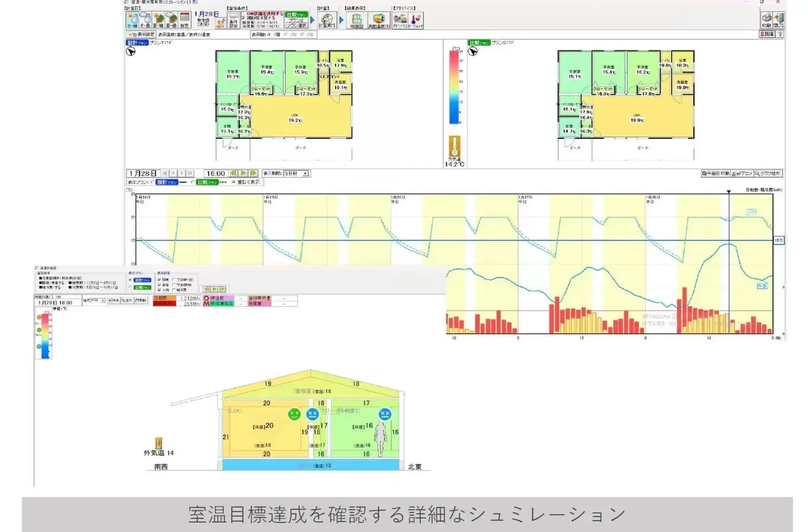Select the 重ねて表示 radio button

pos(233,183)
